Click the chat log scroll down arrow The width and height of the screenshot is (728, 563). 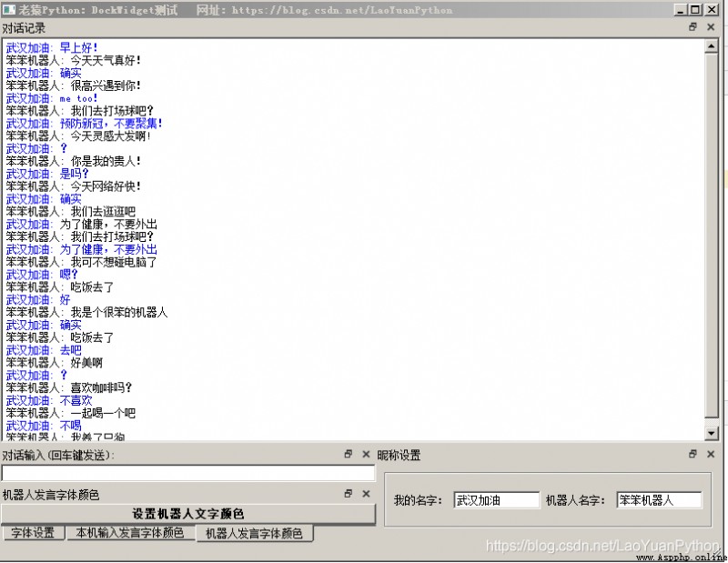click(712, 433)
